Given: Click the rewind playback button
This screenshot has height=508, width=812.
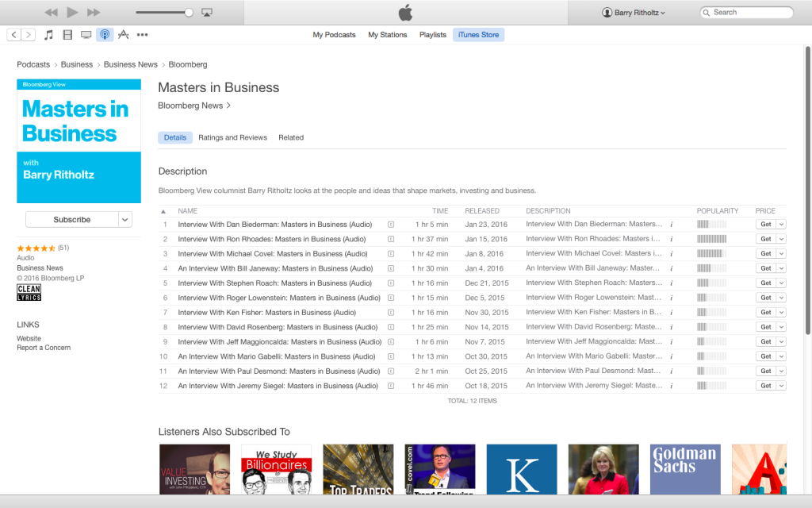Looking at the screenshot, I should click(x=51, y=13).
